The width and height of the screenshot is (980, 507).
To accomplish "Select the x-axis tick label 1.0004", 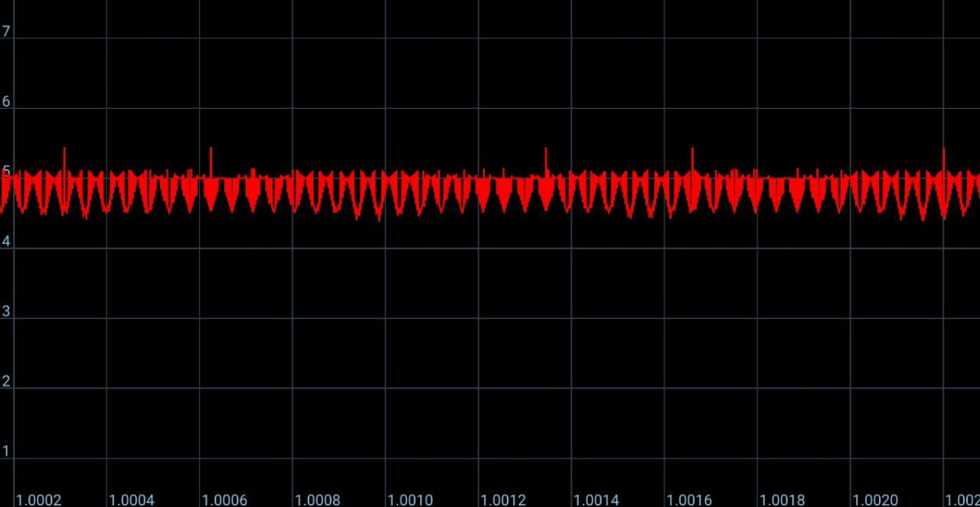I will (132, 500).
